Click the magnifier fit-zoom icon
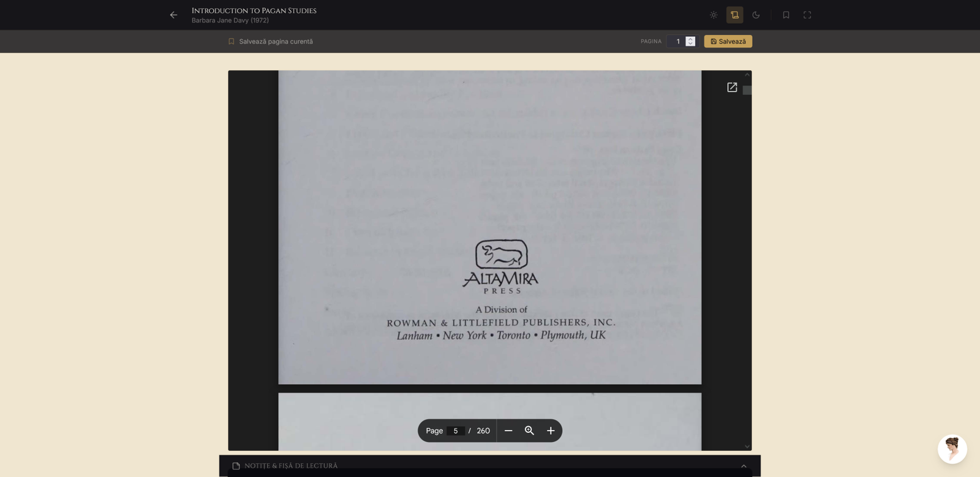Screen dimensions: 980x477 pos(530,431)
